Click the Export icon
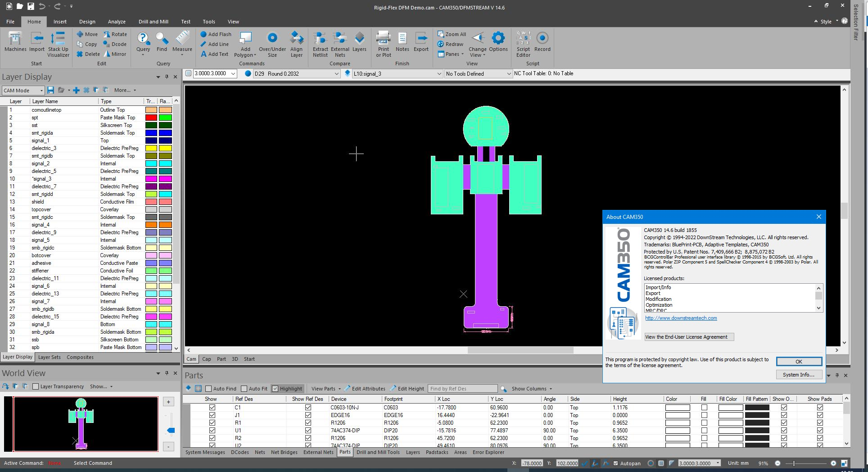868x472 pixels. pyautogui.click(x=421, y=41)
